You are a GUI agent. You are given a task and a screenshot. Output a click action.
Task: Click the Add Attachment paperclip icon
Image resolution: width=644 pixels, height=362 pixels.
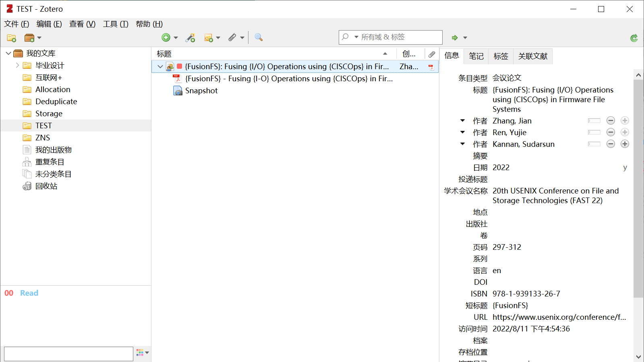pos(232,37)
